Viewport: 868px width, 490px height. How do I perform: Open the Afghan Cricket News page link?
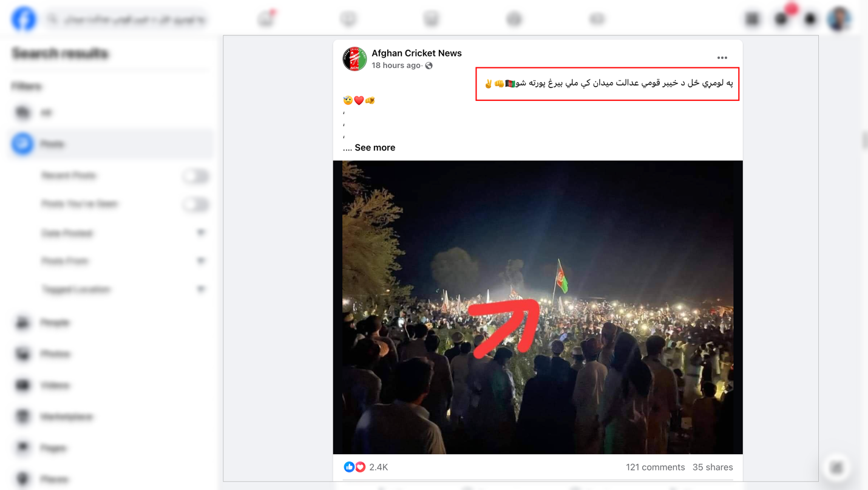point(416,53)
